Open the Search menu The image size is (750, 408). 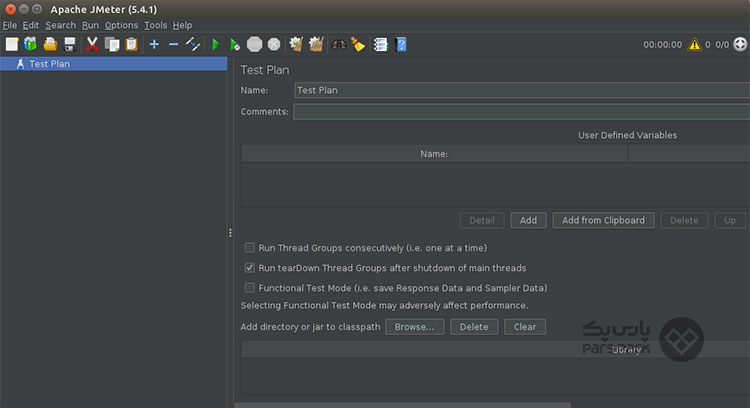[61, 25]
